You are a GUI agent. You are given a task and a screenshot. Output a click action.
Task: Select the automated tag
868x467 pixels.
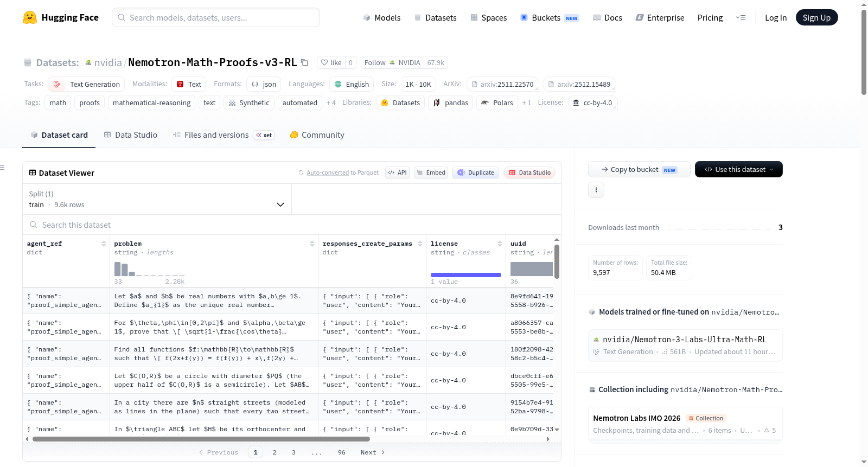(300, 103)
